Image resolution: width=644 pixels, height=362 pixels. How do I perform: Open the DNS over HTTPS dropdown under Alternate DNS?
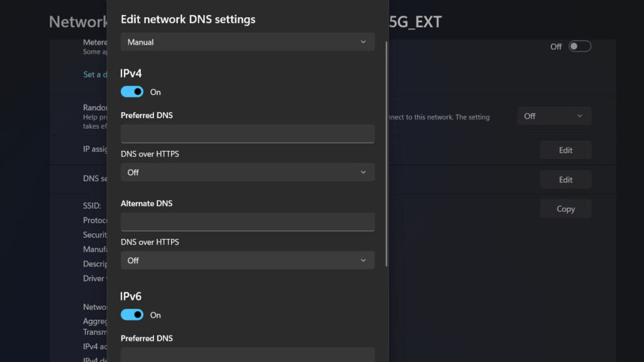point(247,260)
